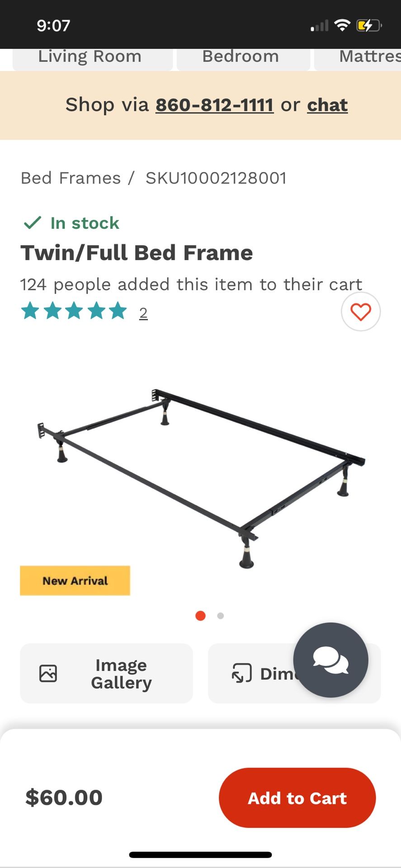Navigate to Bed Frames breadcrumb
Viewport: 401px width, 868px height.
(x=71, y=178)
